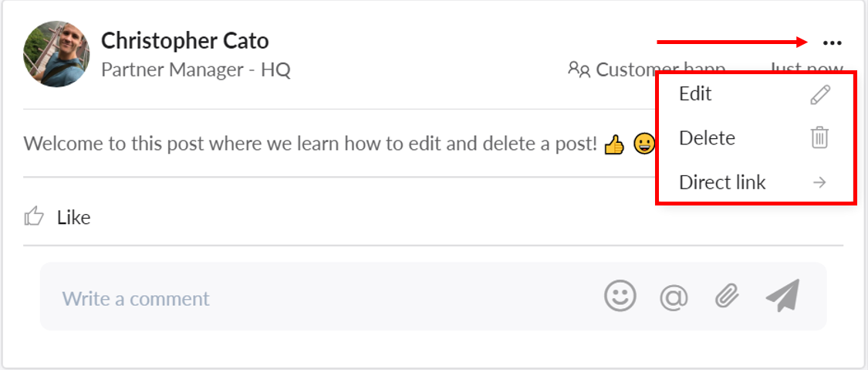The image size is (868, 370).
Task: Click the pencil edit icon
Action: pos(820,95)
